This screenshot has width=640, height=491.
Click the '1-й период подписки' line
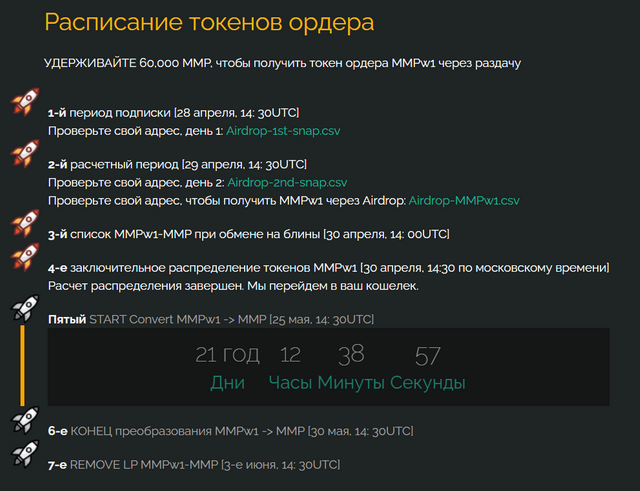click(x=173, y=113)
